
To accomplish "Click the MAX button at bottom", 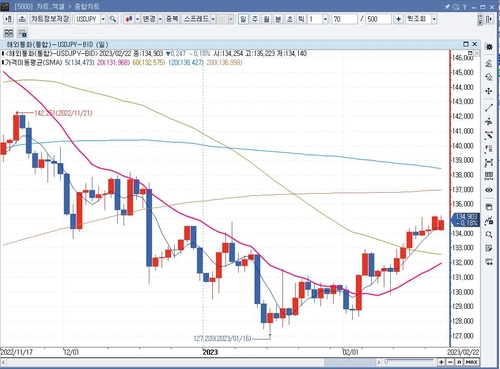I will click(x=471, y=362).
